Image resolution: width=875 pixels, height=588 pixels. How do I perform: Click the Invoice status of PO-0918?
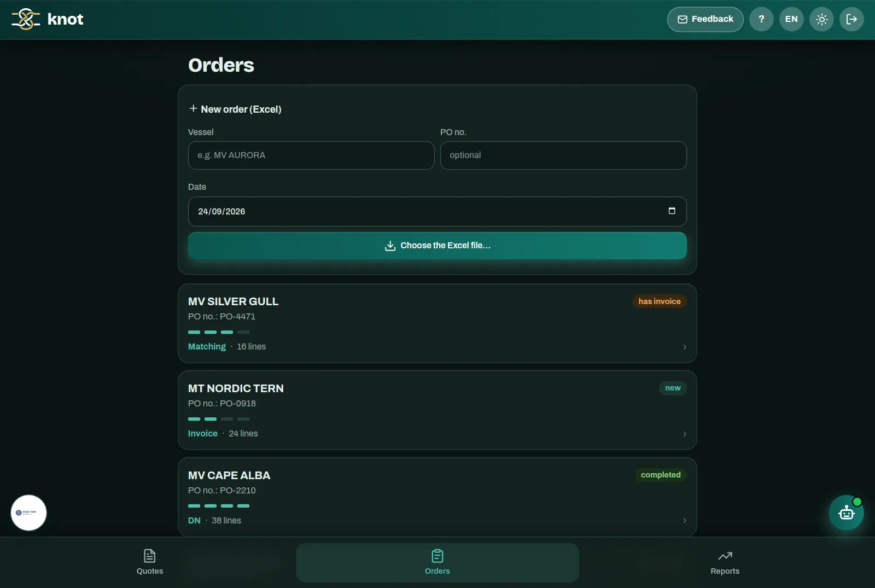tap(203, 434)
